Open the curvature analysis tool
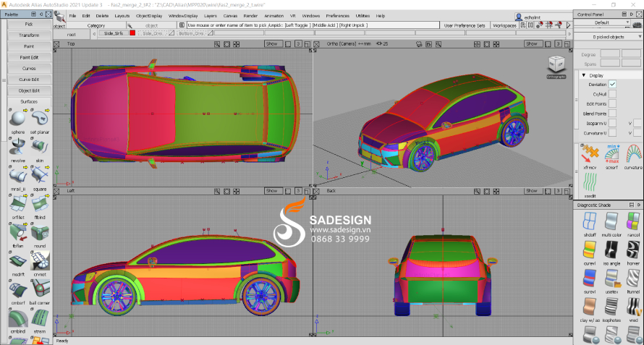644x345 pixels. (x=633, y=153)
